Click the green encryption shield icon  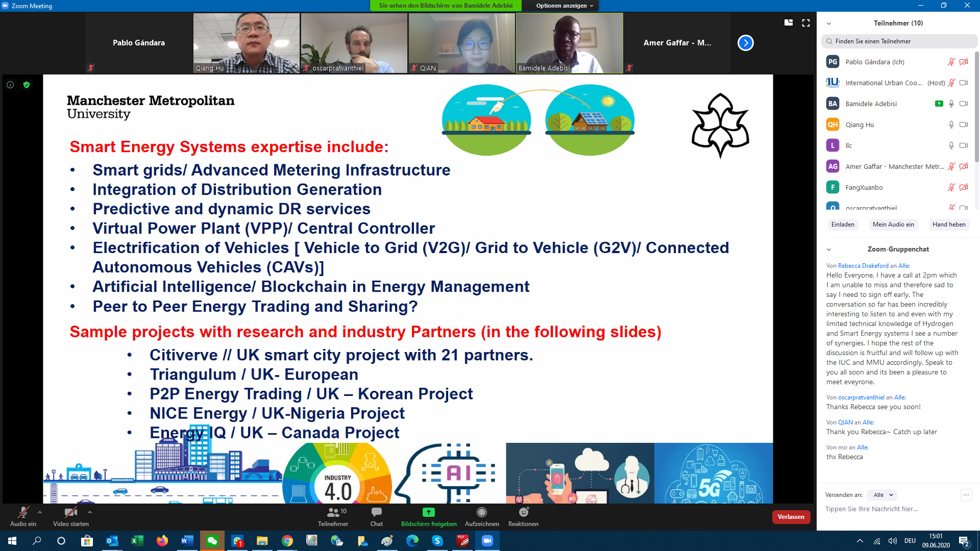tap(27, 85)
